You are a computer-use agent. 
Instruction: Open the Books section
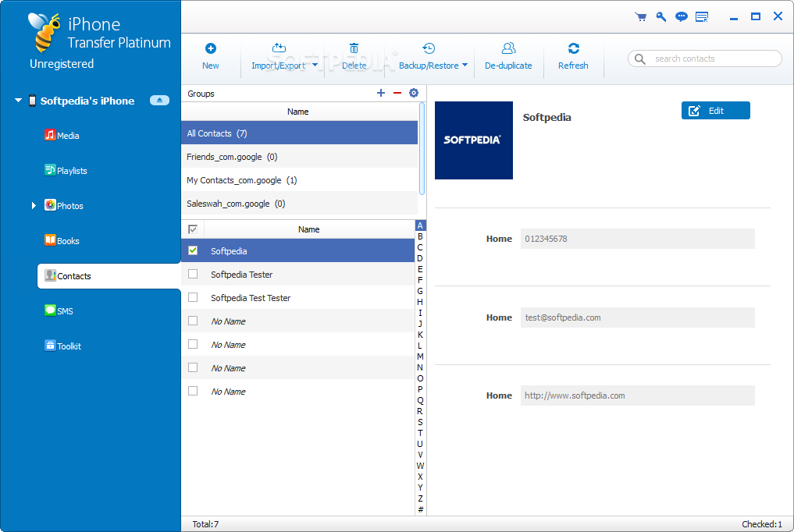(68, 241)
